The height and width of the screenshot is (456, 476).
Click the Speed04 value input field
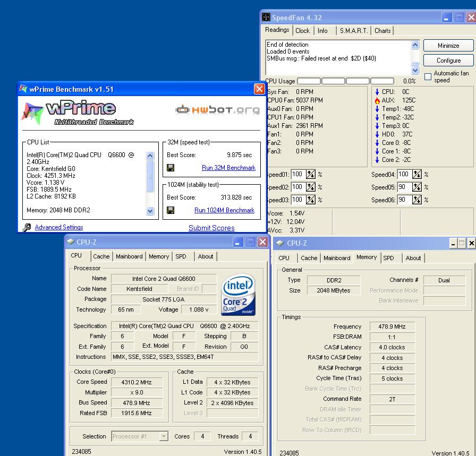pyautogui.click(x=404, y=174)
